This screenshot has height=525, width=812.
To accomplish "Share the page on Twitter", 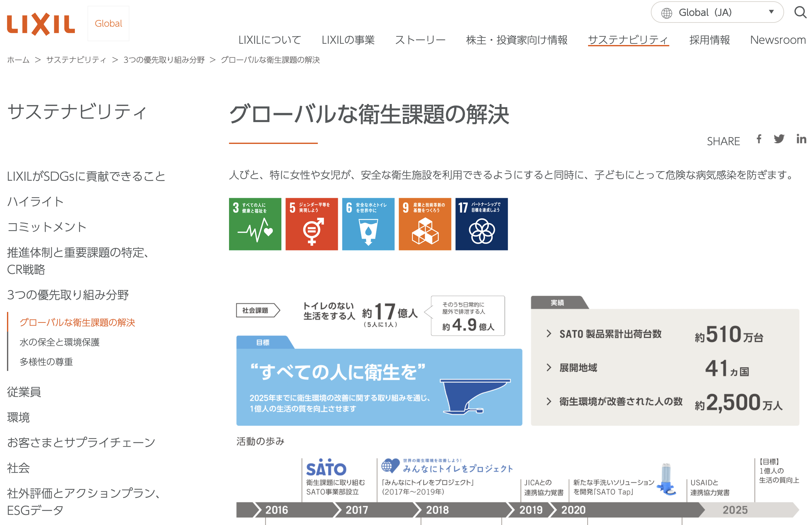I will tap(779, 139).
